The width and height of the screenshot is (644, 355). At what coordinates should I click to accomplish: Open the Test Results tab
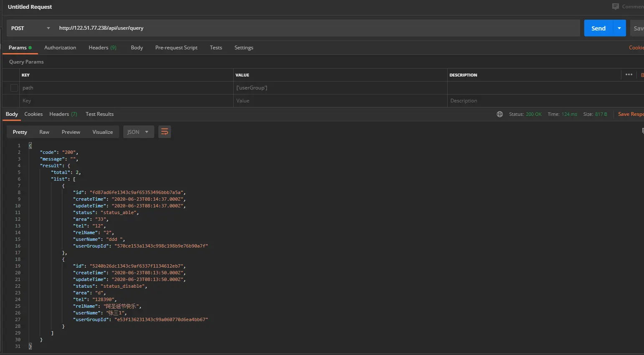pyautogui.click(x=99, y=114)
